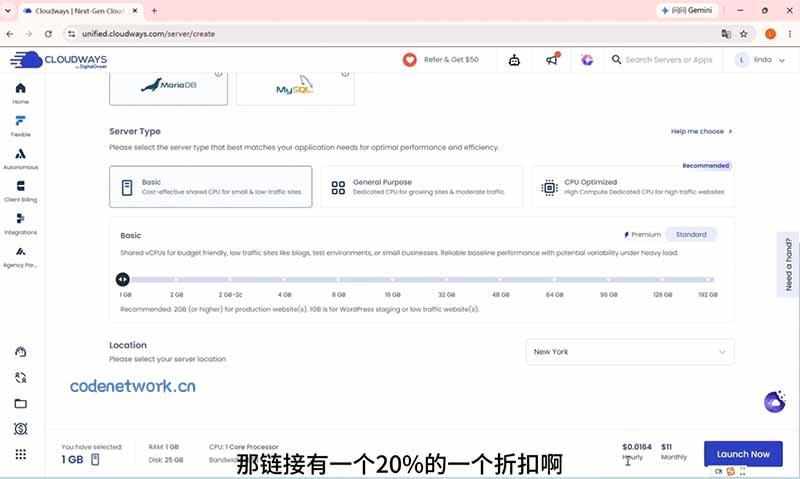Click the Recommended badge on CPU Optimized
Screen dimensions: 800x479
point(706,166)
